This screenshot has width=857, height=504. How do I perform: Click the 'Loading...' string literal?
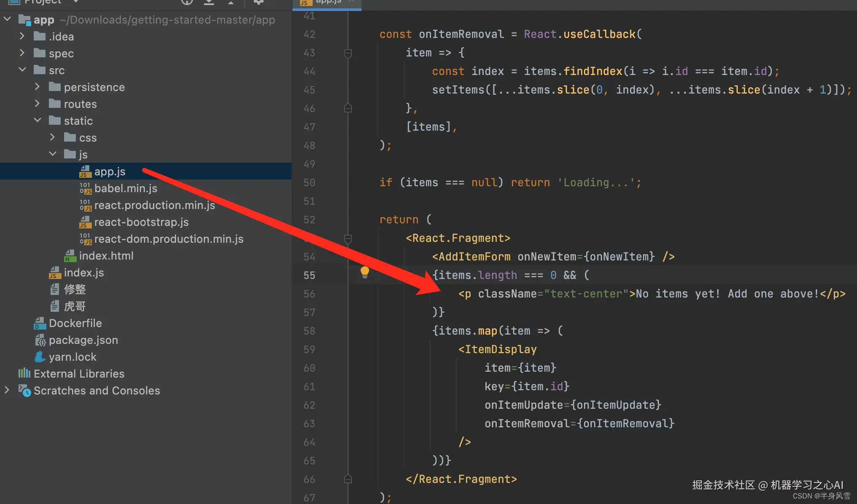pyautogui.click(x=596, y=183)
